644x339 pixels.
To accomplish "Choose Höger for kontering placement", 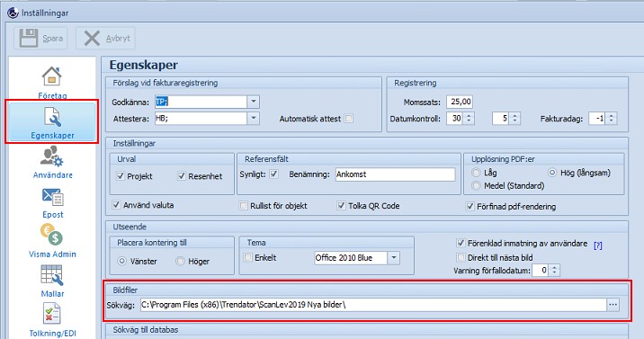I will 180,261.
